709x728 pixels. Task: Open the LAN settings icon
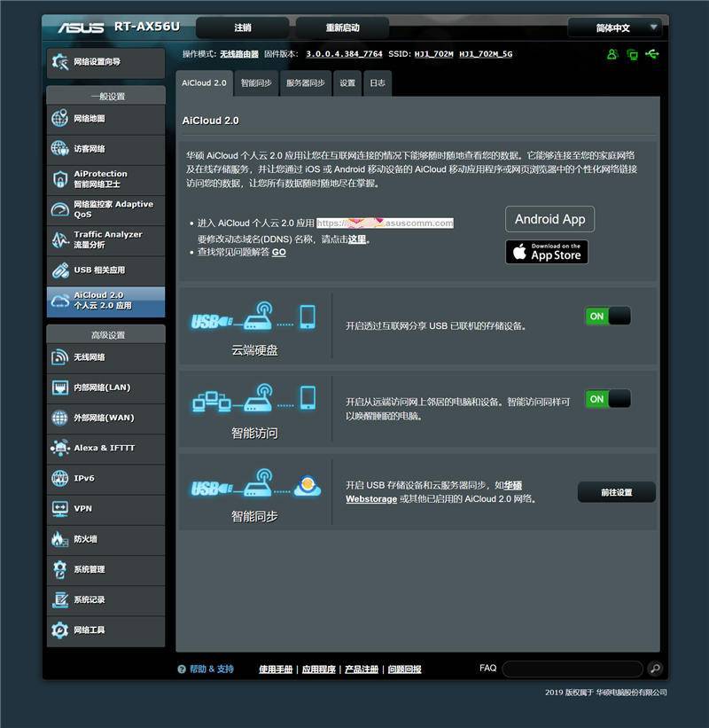click(x=60, y=387)
